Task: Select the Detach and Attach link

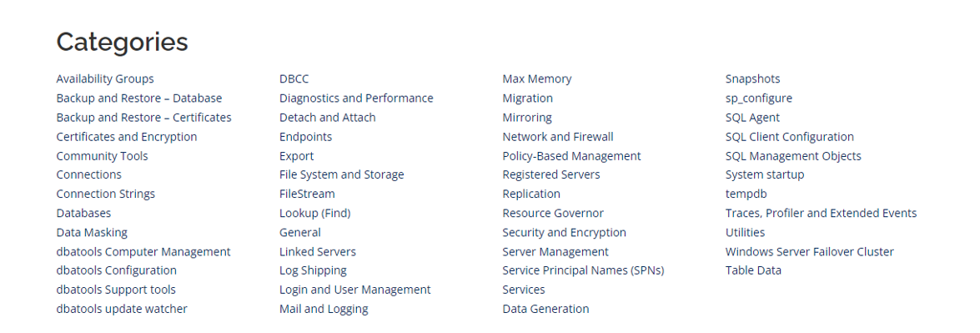Action: 328,118
